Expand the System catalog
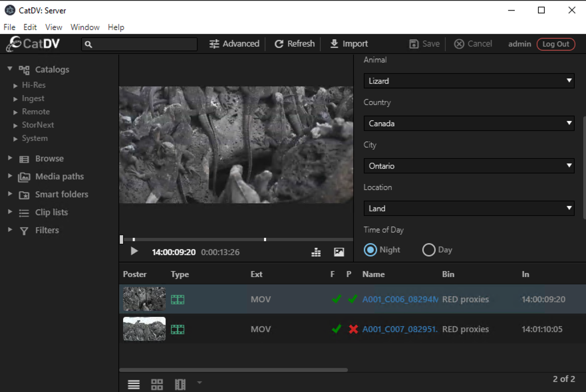 pyautogui.click(x=15, y=139)
